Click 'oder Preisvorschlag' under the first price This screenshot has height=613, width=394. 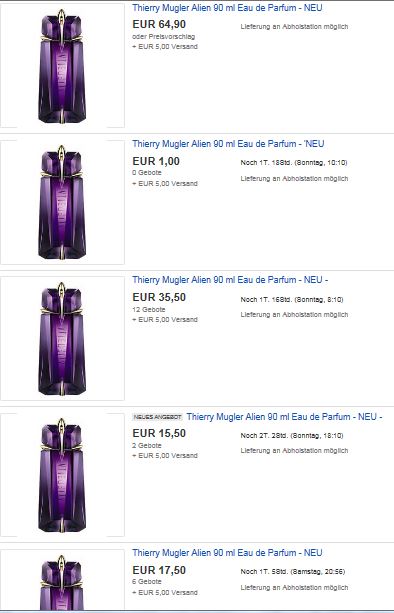click(164, 36)
